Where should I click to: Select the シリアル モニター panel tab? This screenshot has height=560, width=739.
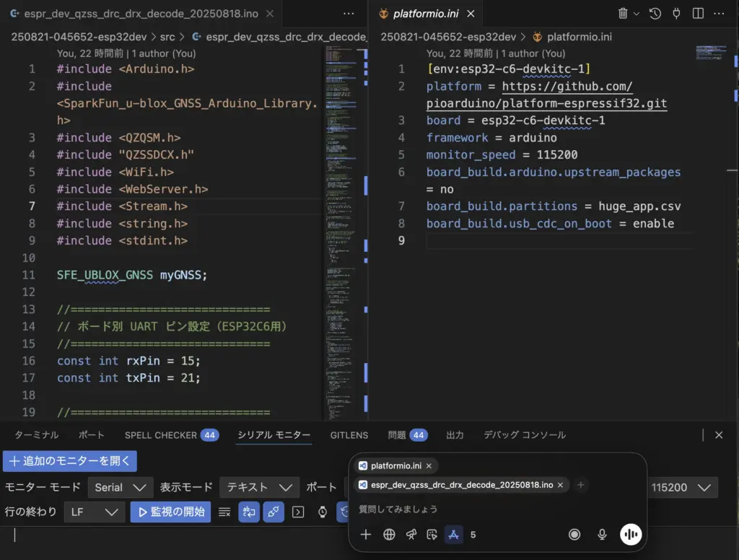pyautogui.click(x=274, y=434)
